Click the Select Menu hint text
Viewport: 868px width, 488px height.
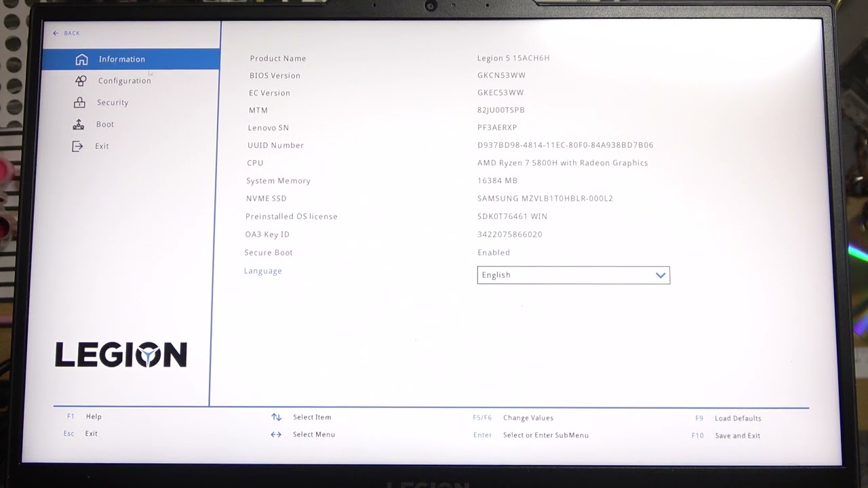(314, 434)
